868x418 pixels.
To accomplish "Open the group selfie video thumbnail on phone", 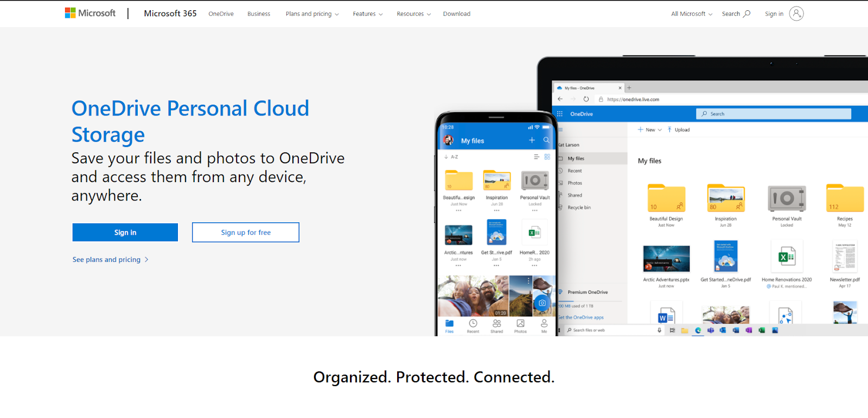I will click(x=474, y=296).
